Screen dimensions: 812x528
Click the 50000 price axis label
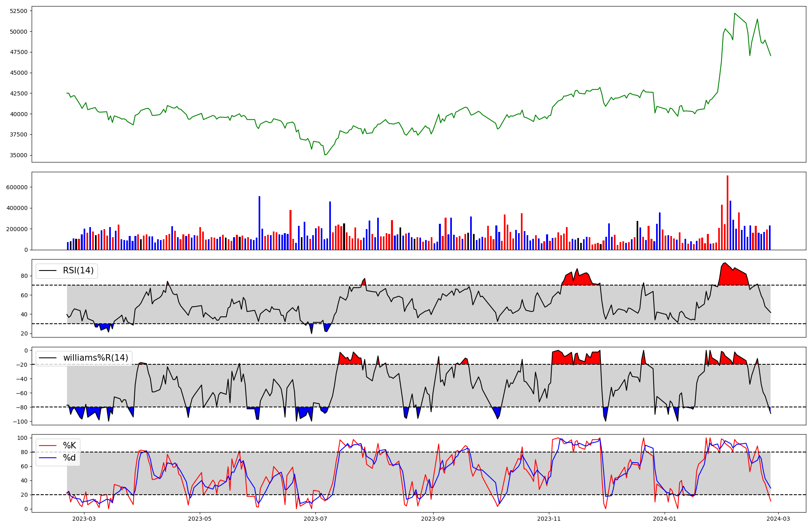[18, 32]
